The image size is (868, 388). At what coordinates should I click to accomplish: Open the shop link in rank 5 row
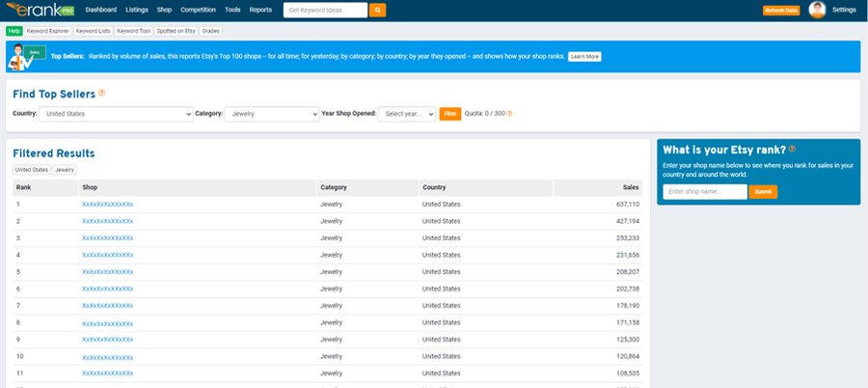pyautogui.click(x=107, y=272)
